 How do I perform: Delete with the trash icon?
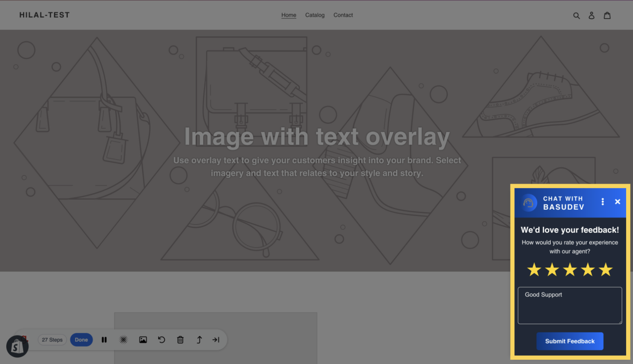tap(181, 340)
